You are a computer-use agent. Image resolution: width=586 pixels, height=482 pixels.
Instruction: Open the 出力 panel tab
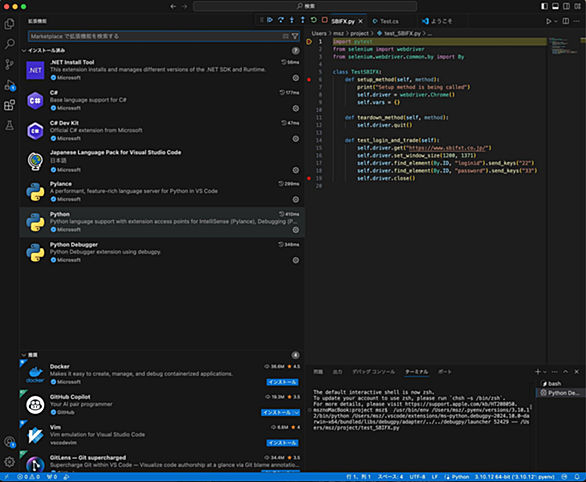(337, 372)
